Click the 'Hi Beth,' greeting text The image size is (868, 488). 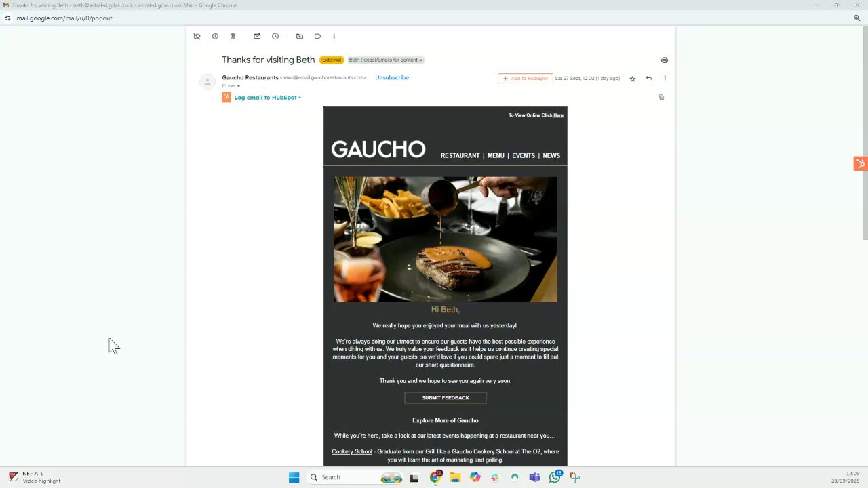[x=446, y=310]
